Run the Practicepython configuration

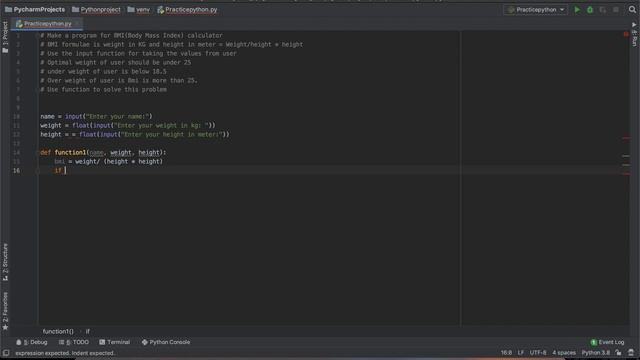coord(577,9)
